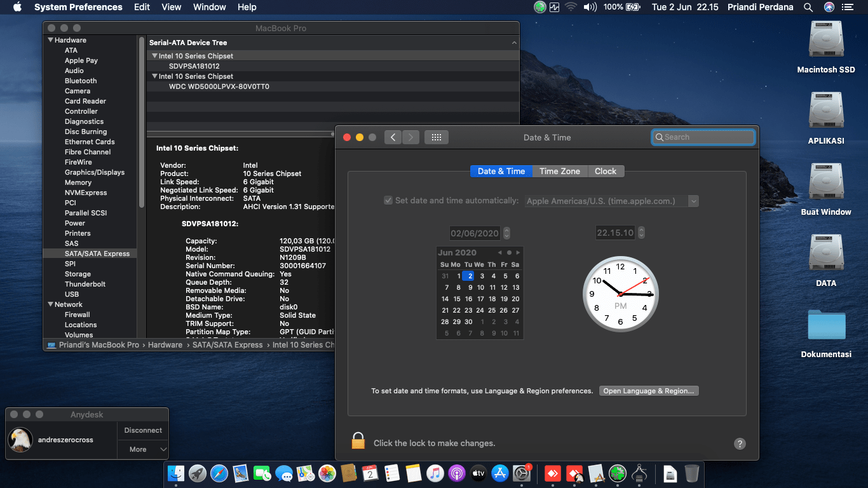868x488 pixels.
Task: Click Wi-Fi status icon in menu bar
Action: click(x=571, y=7)
